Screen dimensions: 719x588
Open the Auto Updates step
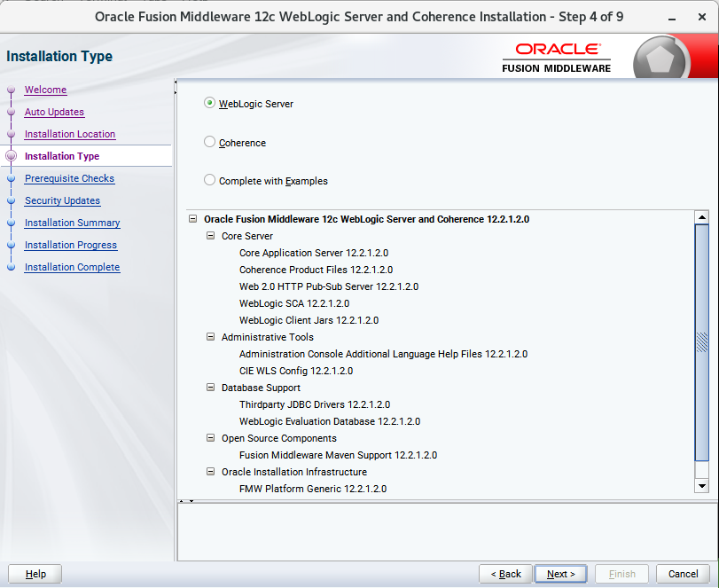click(54, 112)
